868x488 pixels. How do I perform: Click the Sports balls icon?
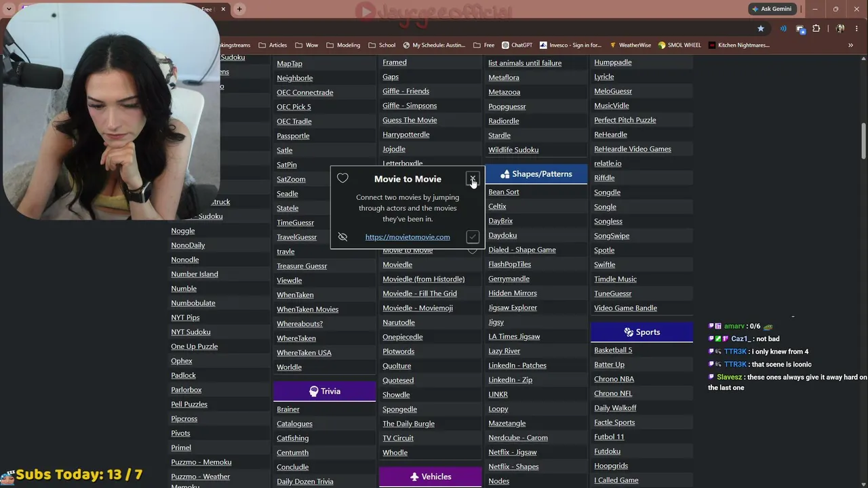pos(629,332)
